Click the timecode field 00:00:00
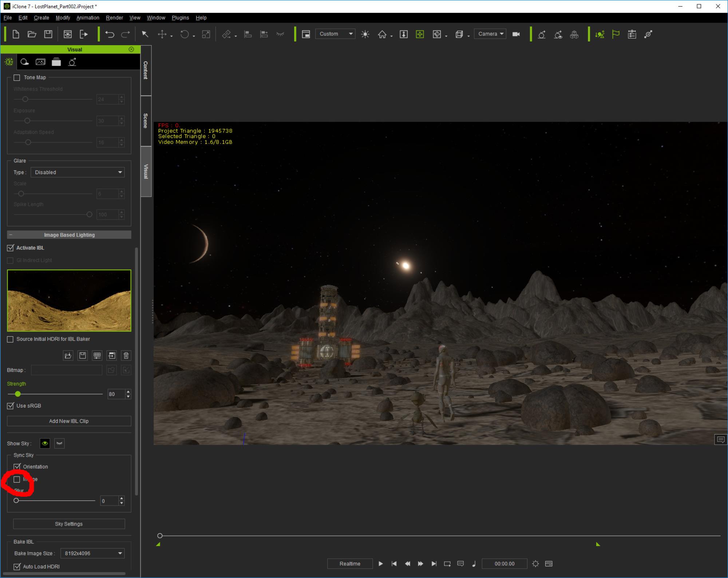728x578 pixels. click(504, 563)
